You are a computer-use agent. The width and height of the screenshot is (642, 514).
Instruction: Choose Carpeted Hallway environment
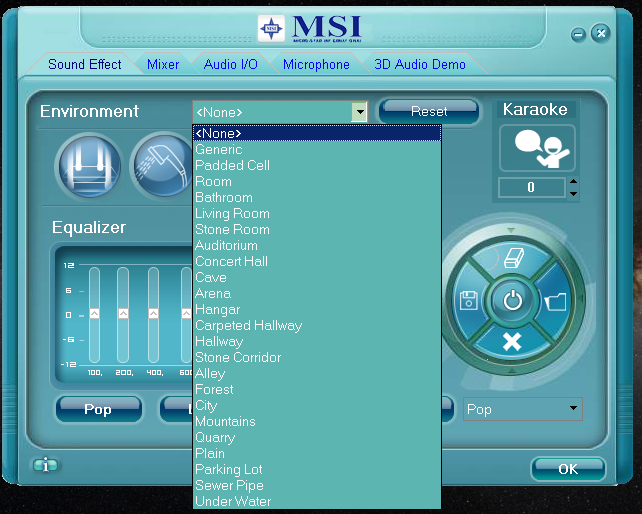tap(317, 325)
